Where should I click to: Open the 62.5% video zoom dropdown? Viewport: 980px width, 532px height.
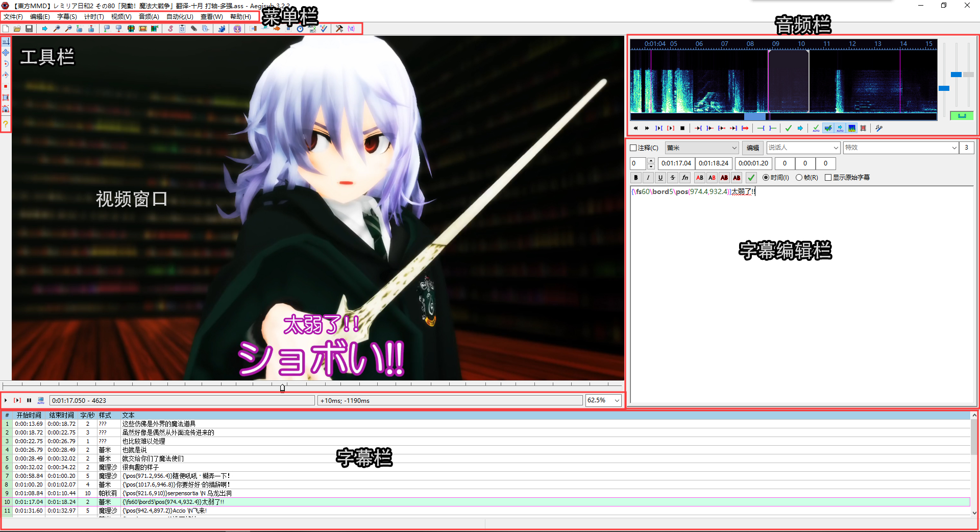[604, 400]
